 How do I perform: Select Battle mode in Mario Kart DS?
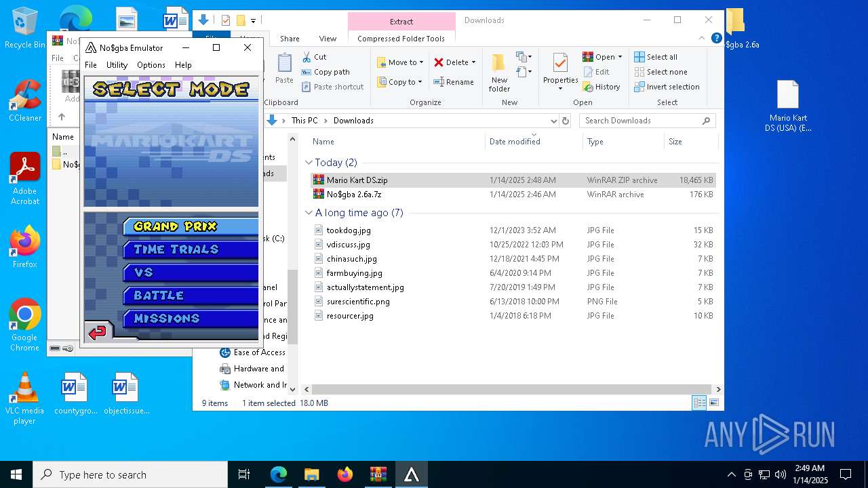pyautogui.click(x=191, y=296)
